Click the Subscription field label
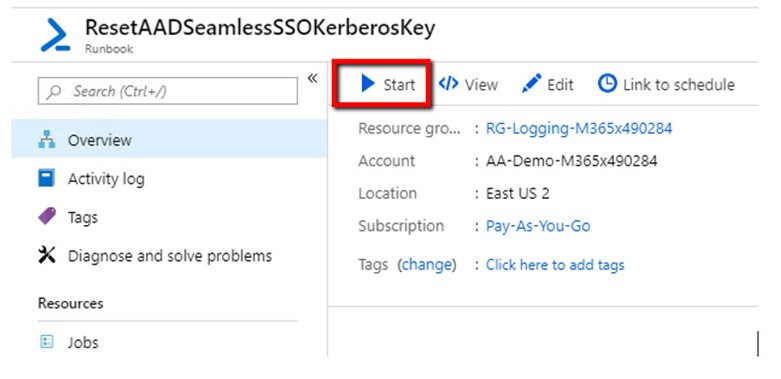Screen dimensions: 781x379 click(401, 226)
